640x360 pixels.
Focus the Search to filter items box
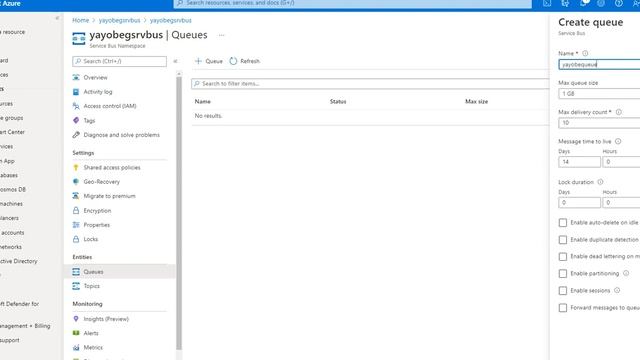370,83
